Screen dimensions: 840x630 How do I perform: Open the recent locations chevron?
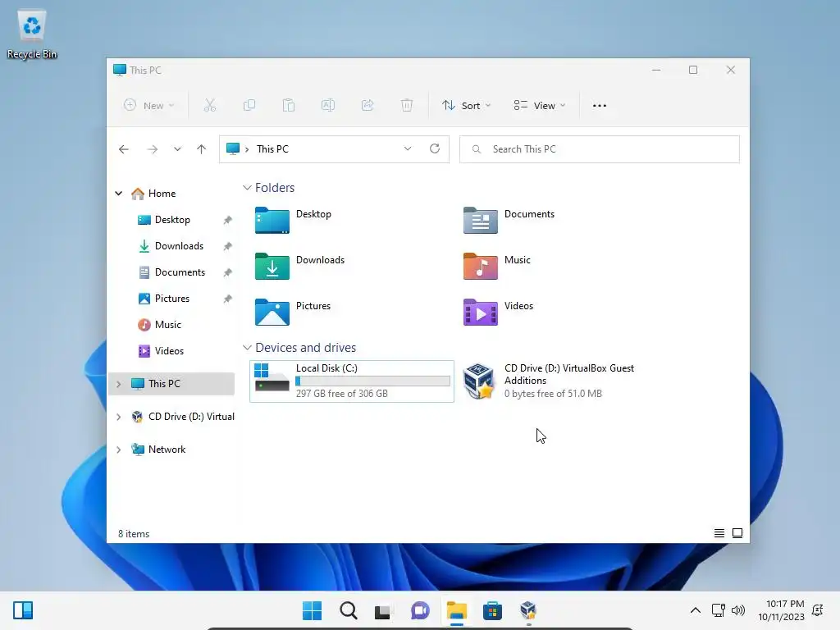click(177, 149)
